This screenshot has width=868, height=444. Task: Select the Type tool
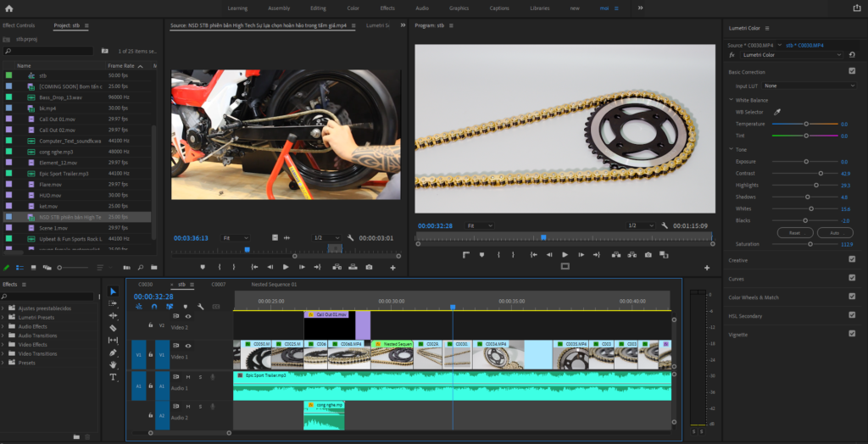pyautogui.click(x=113, y=377)
